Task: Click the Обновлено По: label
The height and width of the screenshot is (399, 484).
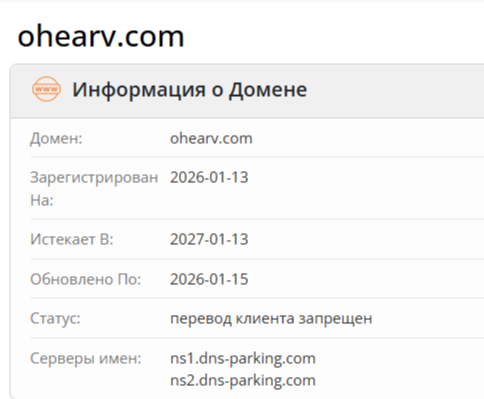Action: pyautogui.click(x=86, y=279)
